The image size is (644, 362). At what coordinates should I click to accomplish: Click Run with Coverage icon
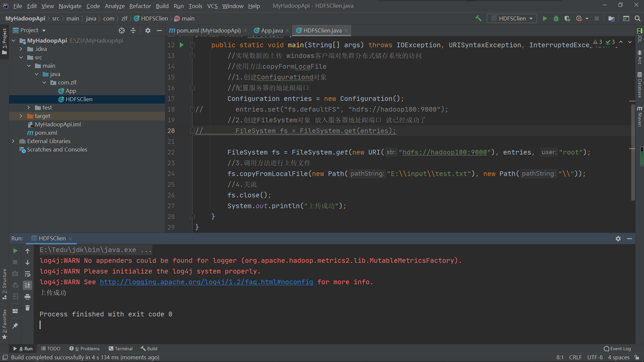point(567,18)
